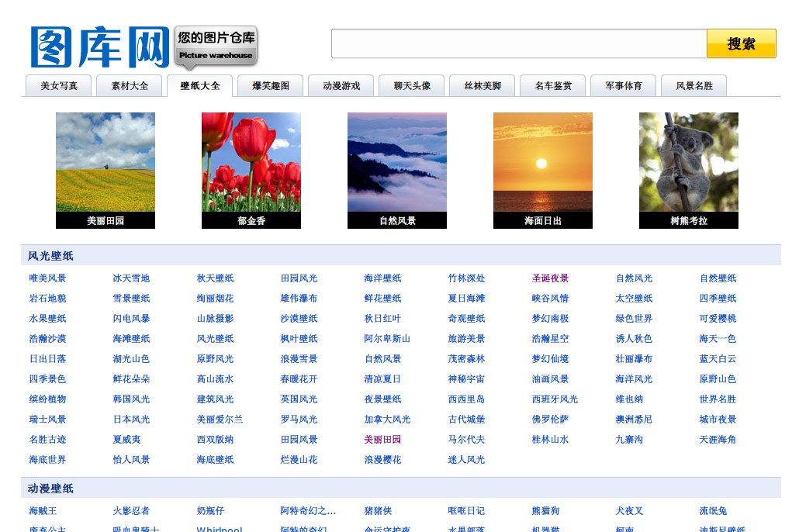
Task: Open the 素材大全 tab
Action: click(130, 85)
